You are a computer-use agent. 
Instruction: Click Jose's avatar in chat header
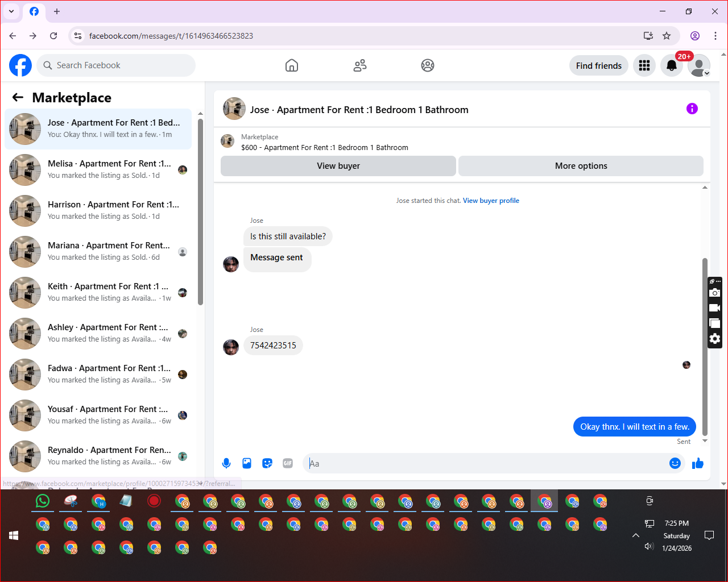[234, 109]
